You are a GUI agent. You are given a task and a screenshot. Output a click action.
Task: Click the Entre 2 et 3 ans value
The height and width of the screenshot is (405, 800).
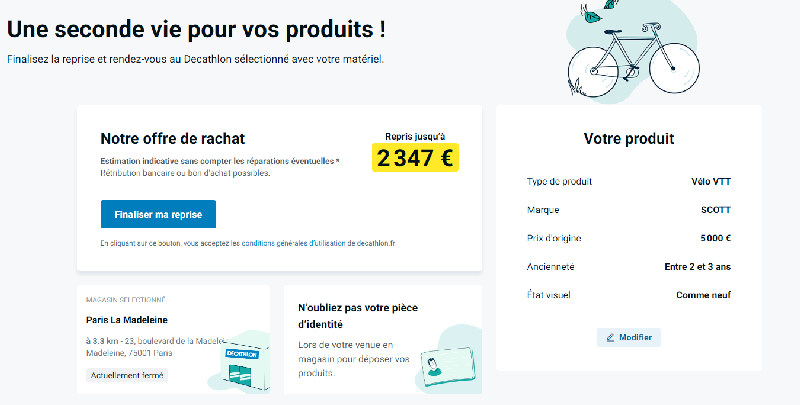(697, 267)
